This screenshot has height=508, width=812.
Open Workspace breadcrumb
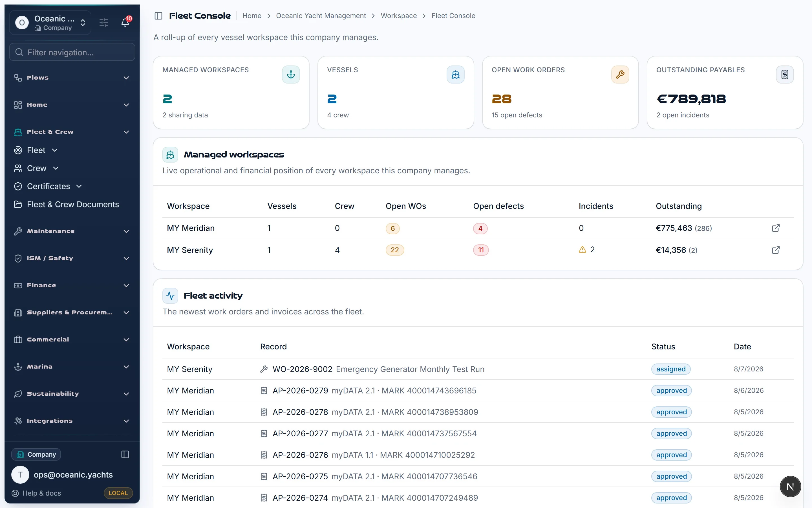point(399,16)
